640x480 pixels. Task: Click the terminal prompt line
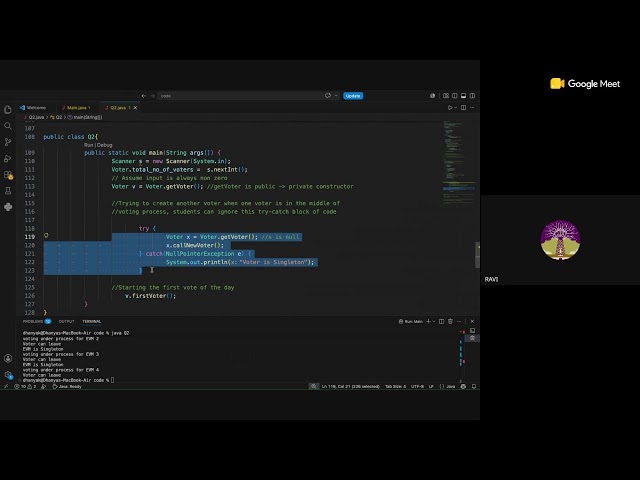click(x=69, y=380)
